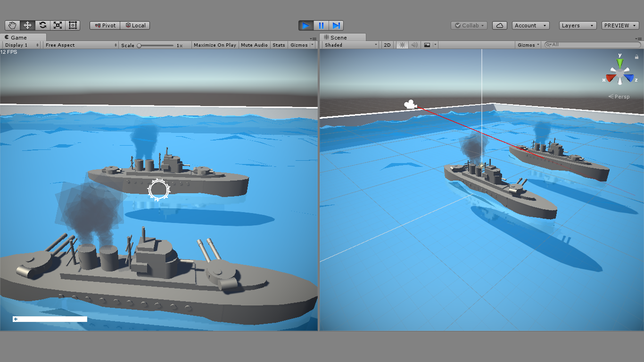Click the aiming reticle in Game view
Image resolution: width=644 pixels, height=362 pixels.
[159, 190]
